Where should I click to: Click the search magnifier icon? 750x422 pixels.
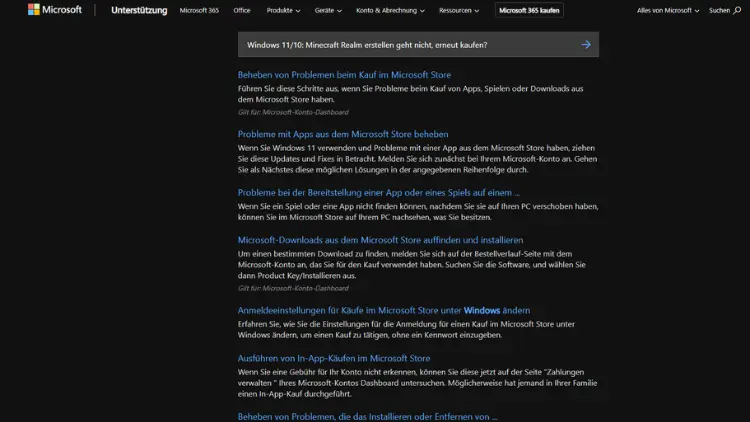(737, 10)
